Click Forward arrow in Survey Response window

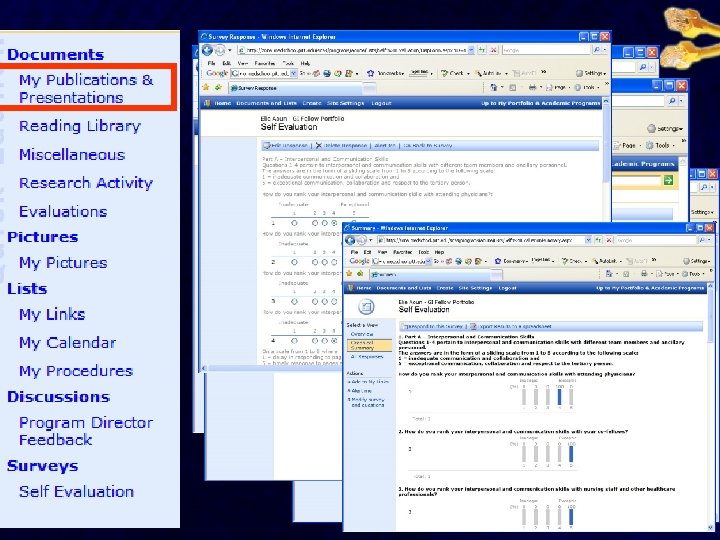[220, 50]
